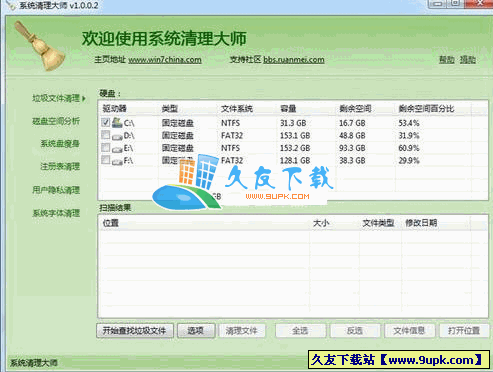Uncheck the C:\ drive checkbox
The height and width of the screenshot is (372, 493).
point(106,122)
